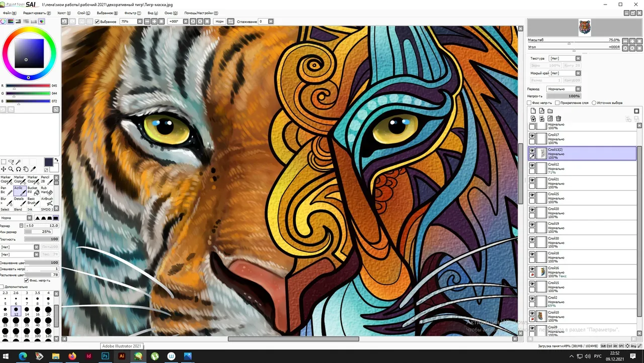Hide layer Слой12 via eye icon
This screenshot has width=644, height=363.
532,165
